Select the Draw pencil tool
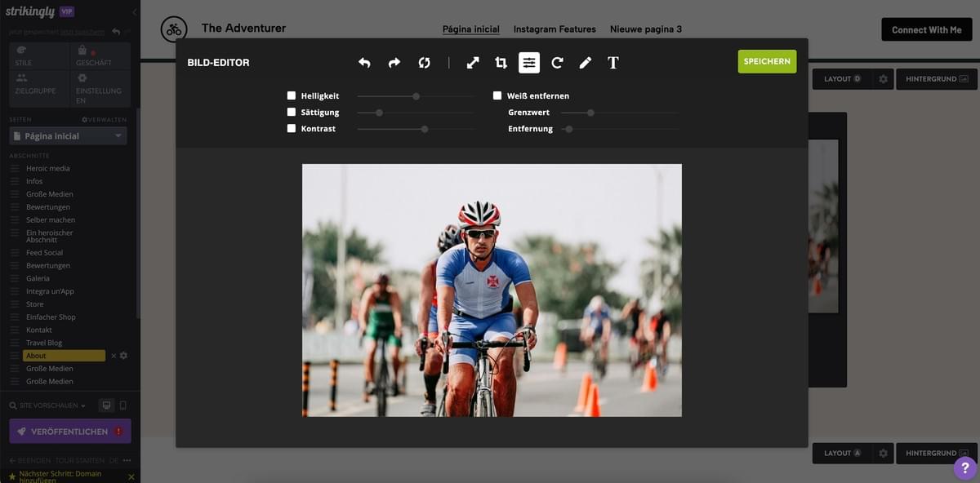Viewport: 980px width, 483px height. 586,61
